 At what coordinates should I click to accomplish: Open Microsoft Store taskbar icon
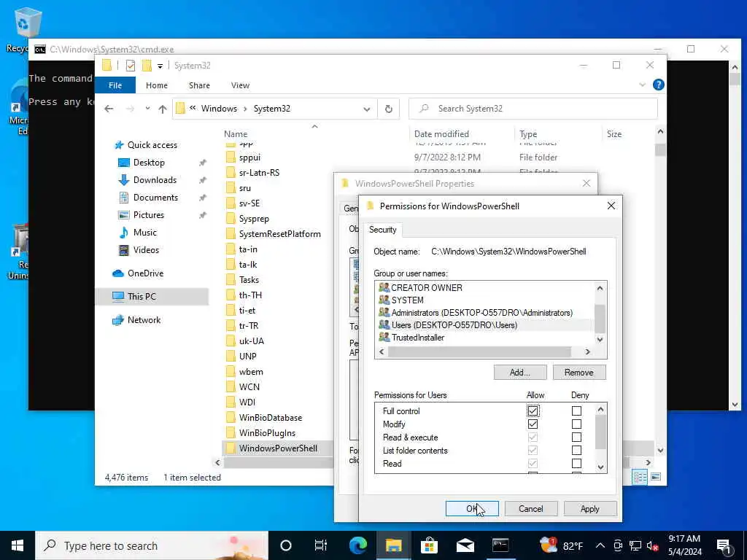click(x=429, y=545)
